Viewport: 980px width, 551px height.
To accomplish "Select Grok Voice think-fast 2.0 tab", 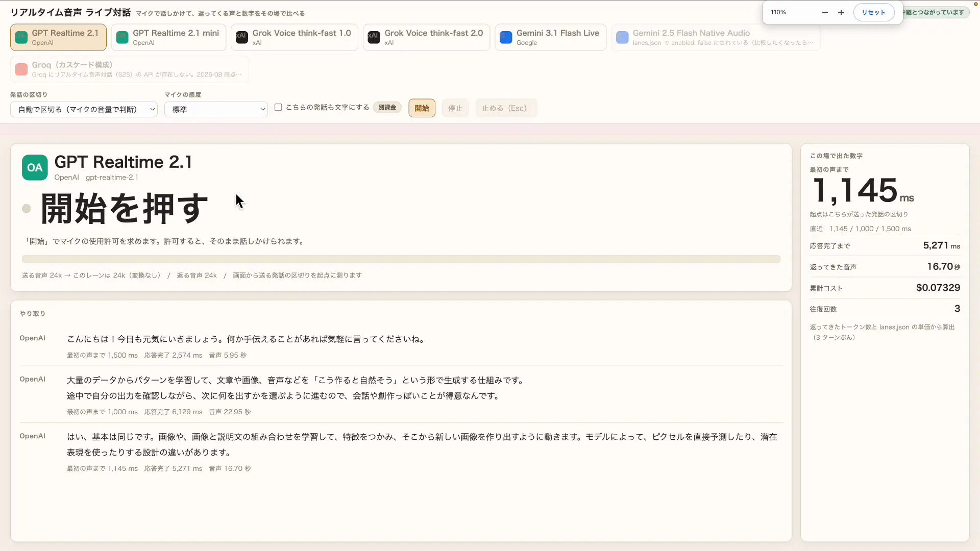I will click(x=427, y=37).
